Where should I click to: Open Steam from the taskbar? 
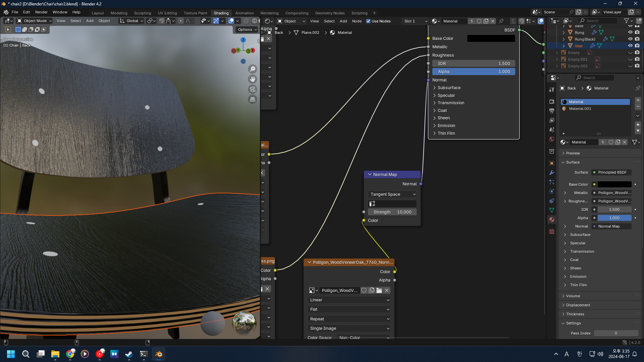[129, 354]
